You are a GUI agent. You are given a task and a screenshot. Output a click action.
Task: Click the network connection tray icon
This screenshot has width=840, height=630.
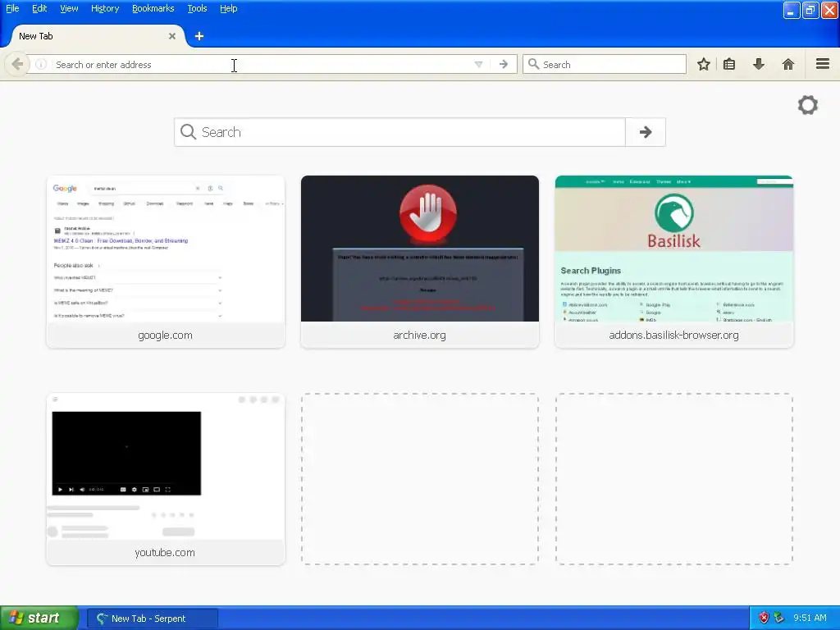[779, 619]
